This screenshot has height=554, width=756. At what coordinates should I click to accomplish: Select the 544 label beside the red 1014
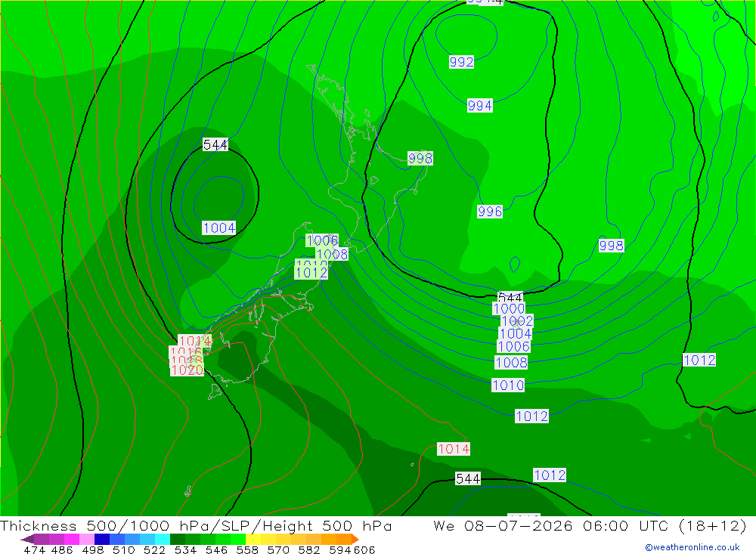pos(468,478)
